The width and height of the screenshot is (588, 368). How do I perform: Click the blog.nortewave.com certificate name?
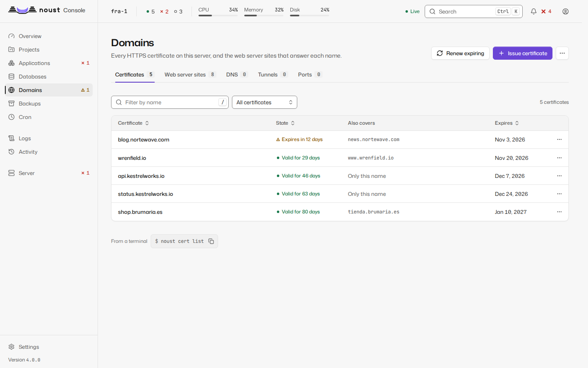coord(144,139)
